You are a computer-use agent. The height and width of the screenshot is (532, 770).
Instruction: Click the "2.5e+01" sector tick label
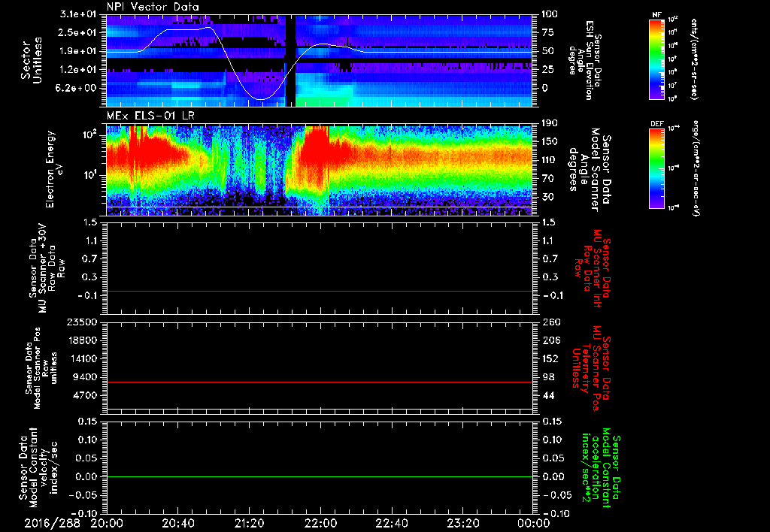coord(77,32)
